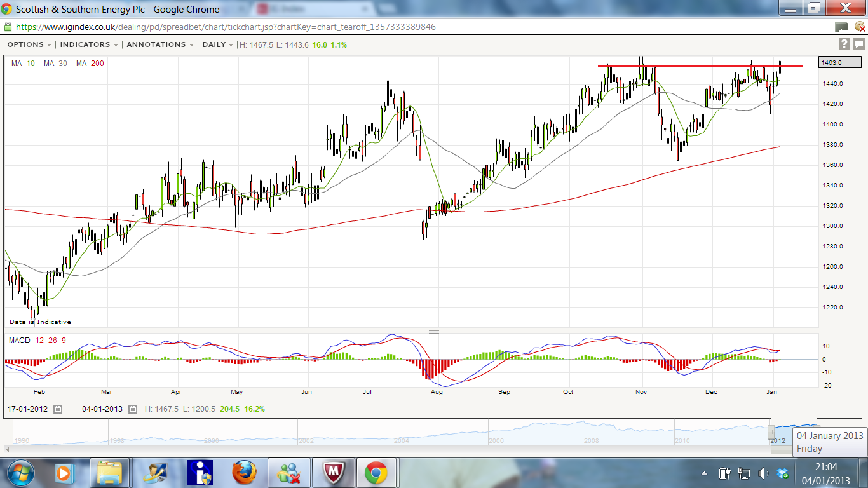Viewport: 868px width, 488px height.
Task: Click the green 16.0 daily change value
Action: (319, 44)
